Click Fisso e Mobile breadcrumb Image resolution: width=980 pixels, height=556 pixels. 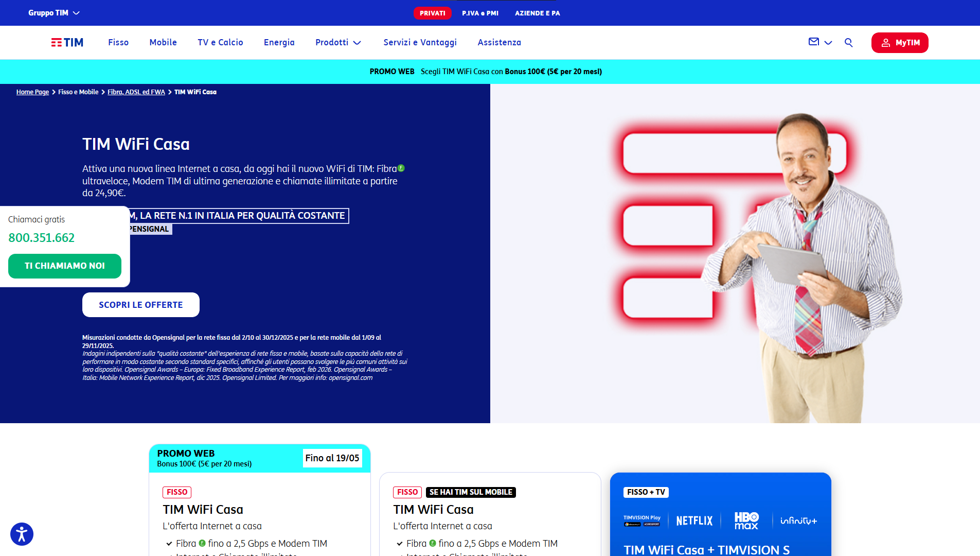[78, 92]
